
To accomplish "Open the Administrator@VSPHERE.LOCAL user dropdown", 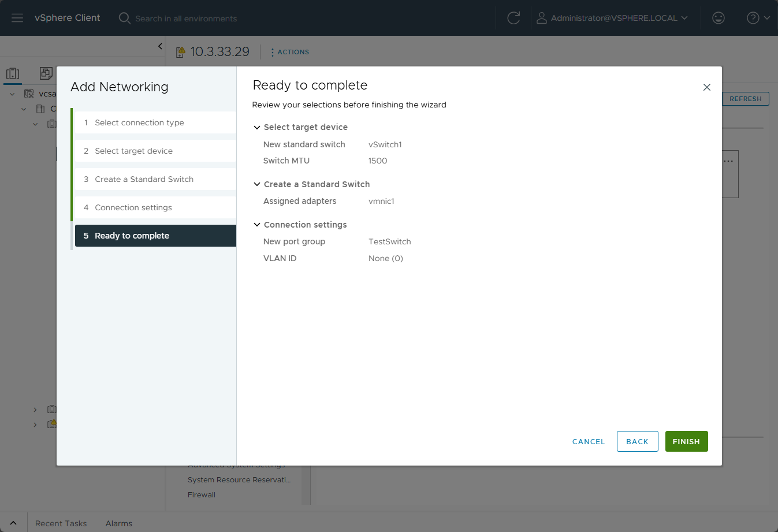I will pos(612,18).
